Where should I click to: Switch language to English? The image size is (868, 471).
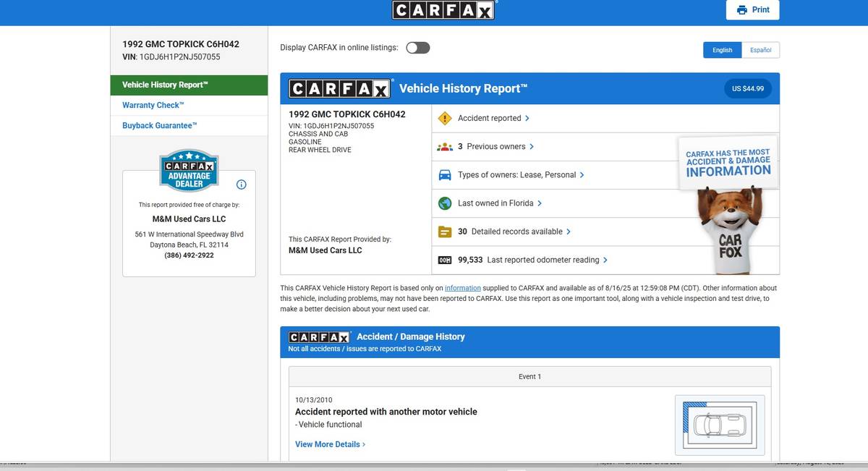(x=722, y=50)
